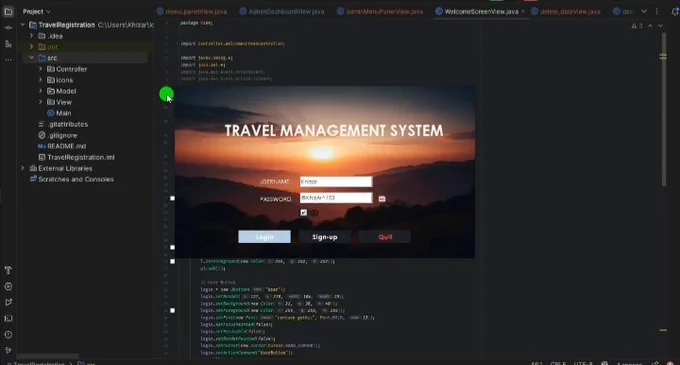The image size is (680, 365).
Task: Click into the USERNAME field
Action: pos(336,182)
